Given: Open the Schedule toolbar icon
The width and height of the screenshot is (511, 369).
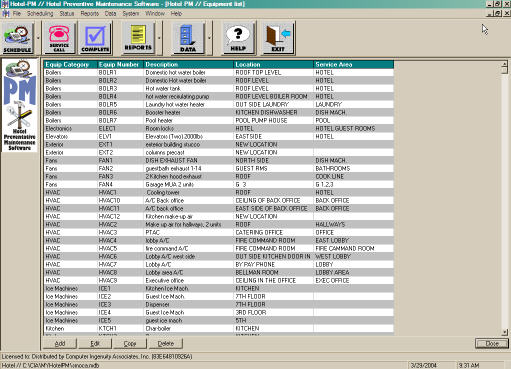Looking at the screenshot, I should [17, 38].
